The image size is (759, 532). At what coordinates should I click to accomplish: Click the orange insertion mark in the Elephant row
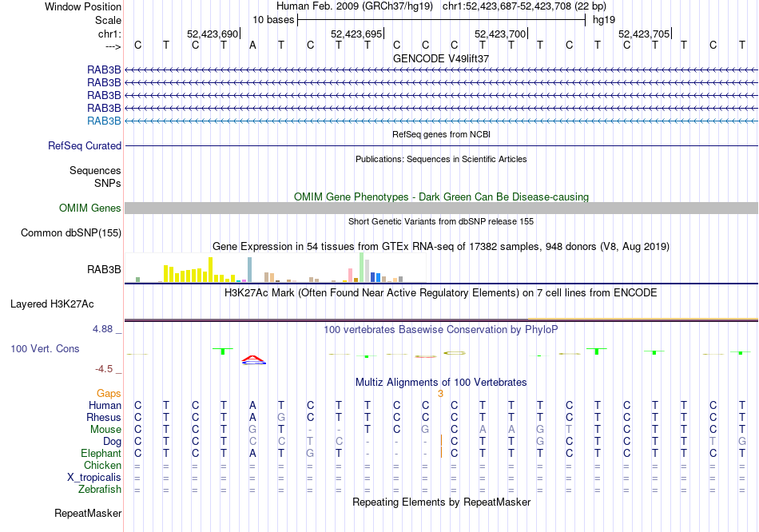pos(441,453)
